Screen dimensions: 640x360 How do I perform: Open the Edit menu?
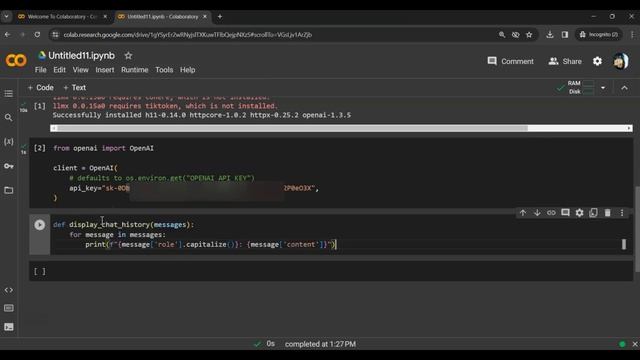point(59,70)
